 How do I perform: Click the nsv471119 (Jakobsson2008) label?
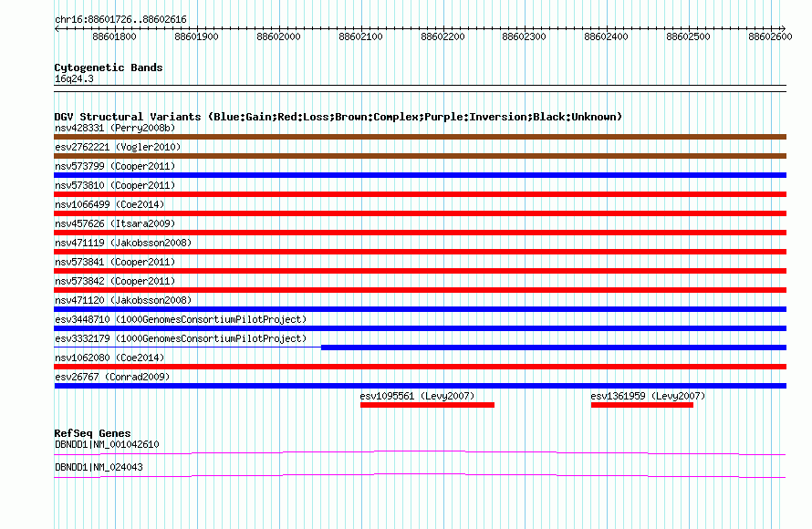tap(123, 243)
